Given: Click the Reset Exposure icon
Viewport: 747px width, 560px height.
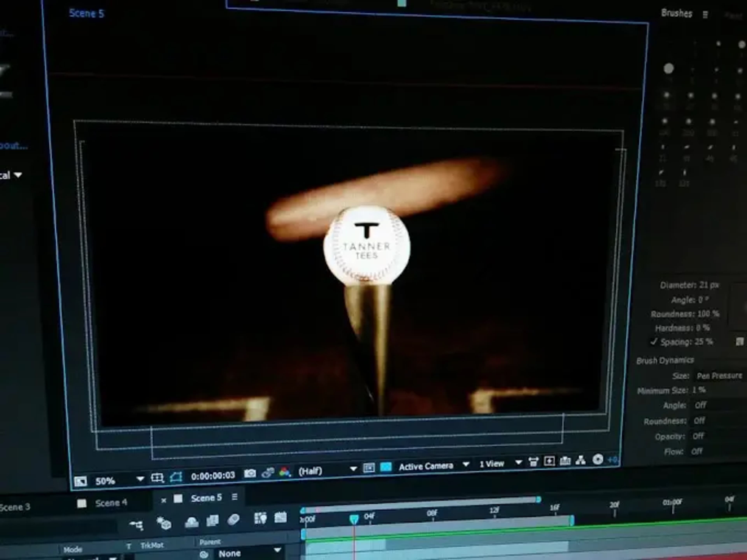Looking at the screenshot, I should click(598, 459).
